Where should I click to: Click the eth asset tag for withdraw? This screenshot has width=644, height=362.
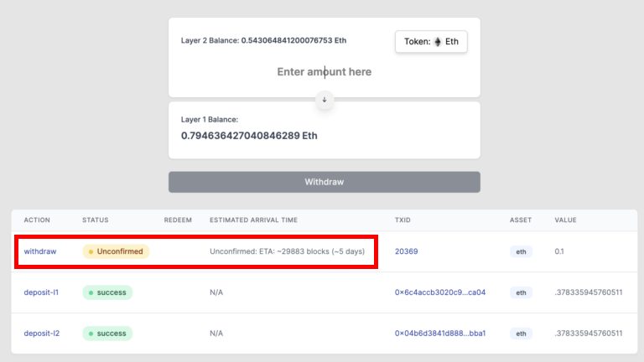[521, 251]
